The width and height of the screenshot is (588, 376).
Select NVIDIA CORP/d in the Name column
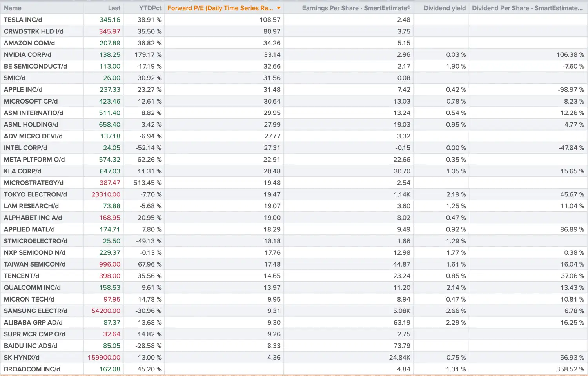click(27, 55)
